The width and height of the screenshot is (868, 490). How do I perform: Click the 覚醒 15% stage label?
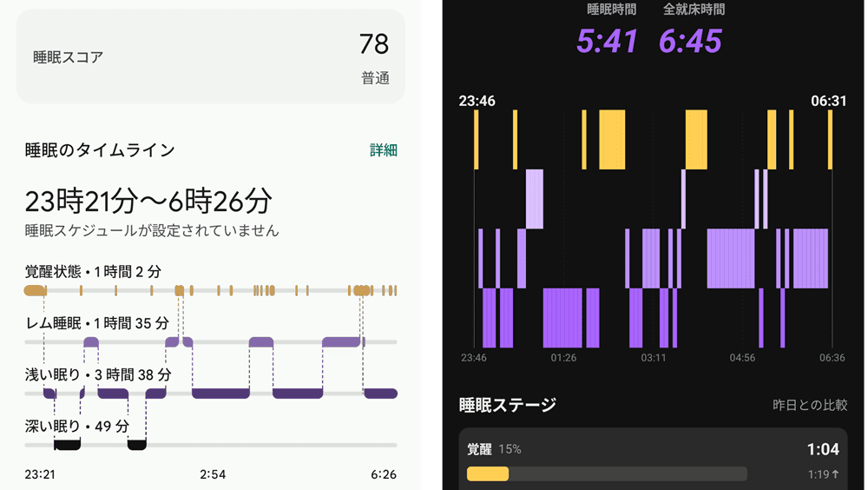click(494, 449)
